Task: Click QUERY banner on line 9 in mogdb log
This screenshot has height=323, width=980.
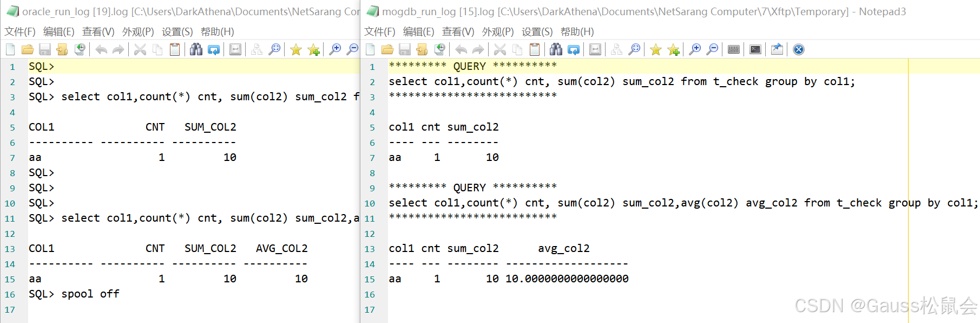Action: click(473, 188)
